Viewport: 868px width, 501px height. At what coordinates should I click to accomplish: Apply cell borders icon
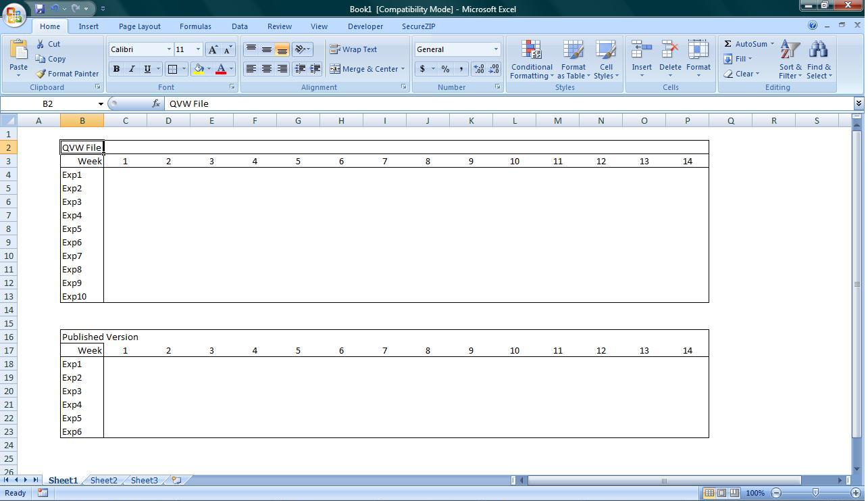tap(172, 69)
